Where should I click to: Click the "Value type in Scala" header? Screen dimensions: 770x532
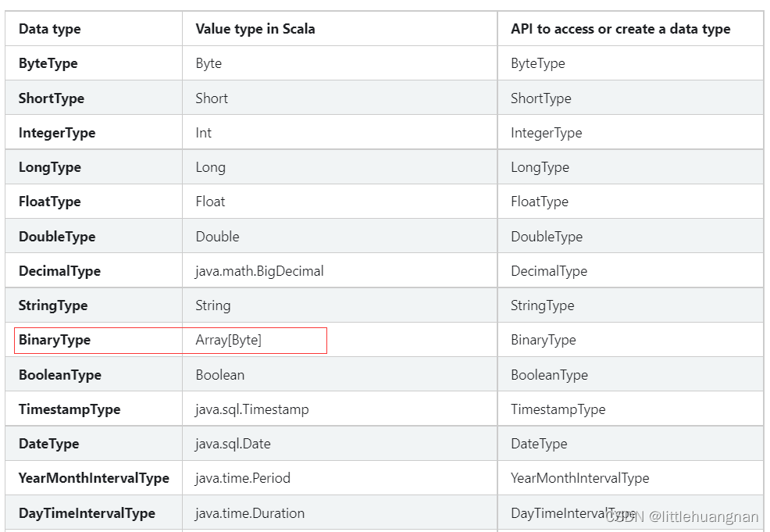pos(255,29)
